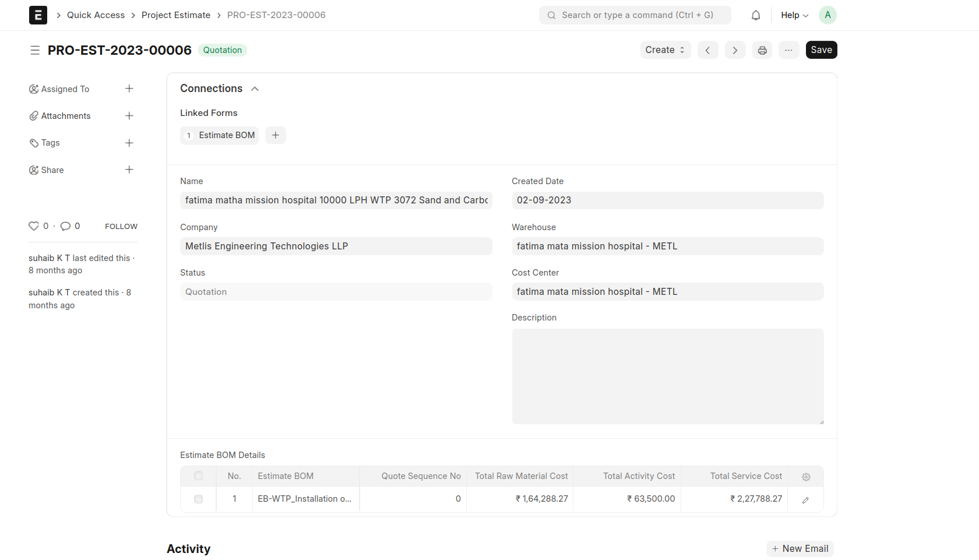Toggle the sidebar hamburger icon
The image size is (979, 560).
tap(35, 50)
